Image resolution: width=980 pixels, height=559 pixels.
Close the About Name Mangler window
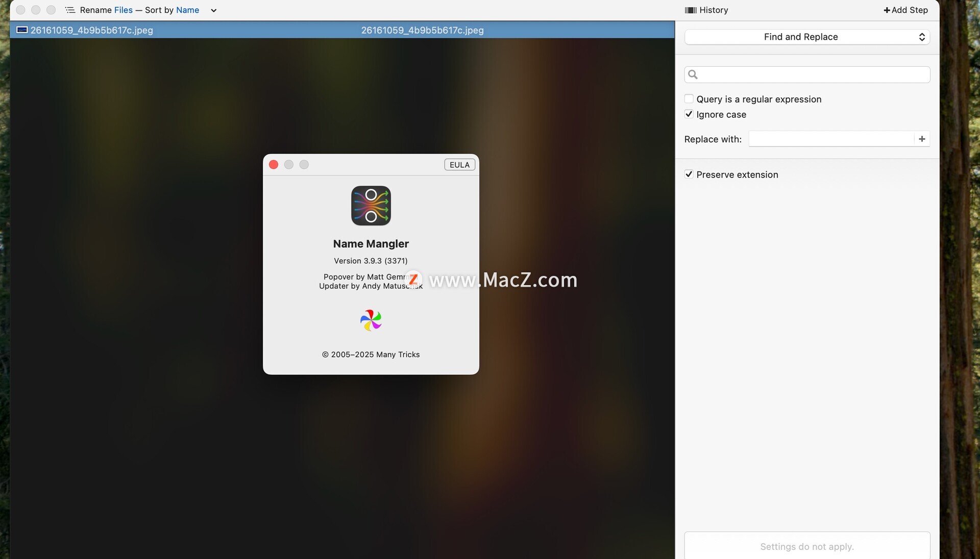tap(274, 164)
